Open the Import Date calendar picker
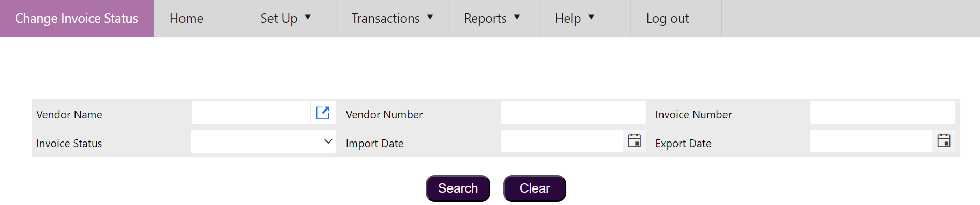Screen dimensions: 980x205 point(634,140)
